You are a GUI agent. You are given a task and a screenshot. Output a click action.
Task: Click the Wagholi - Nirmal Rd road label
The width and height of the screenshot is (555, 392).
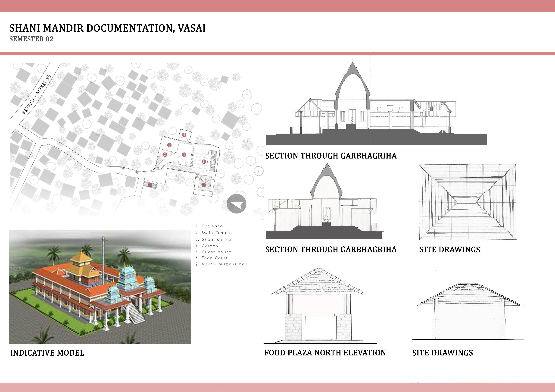[37, 94]
